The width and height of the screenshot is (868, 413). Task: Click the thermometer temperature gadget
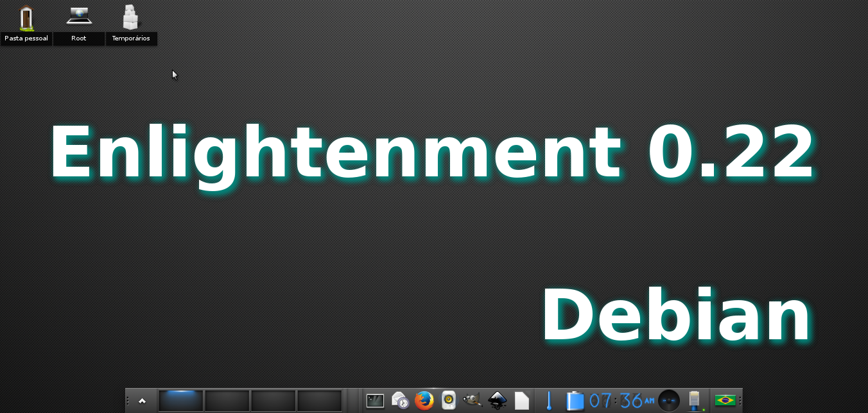coord(550,400)
